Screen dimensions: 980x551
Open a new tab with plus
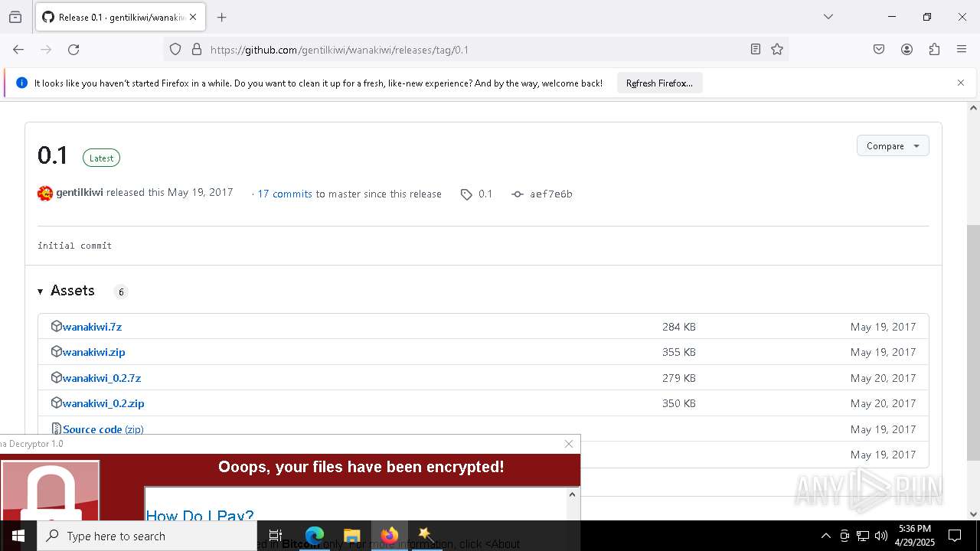pyautogui.click(x=222, y=17)
